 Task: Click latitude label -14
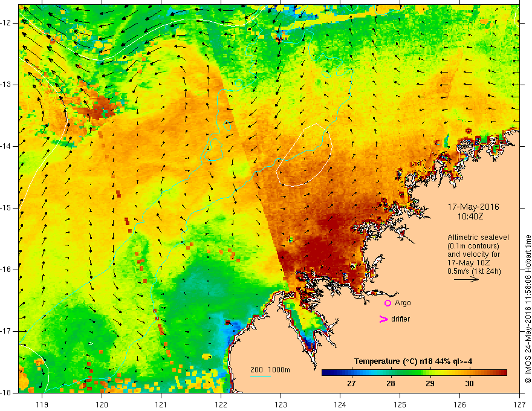(x=7, y=146)
